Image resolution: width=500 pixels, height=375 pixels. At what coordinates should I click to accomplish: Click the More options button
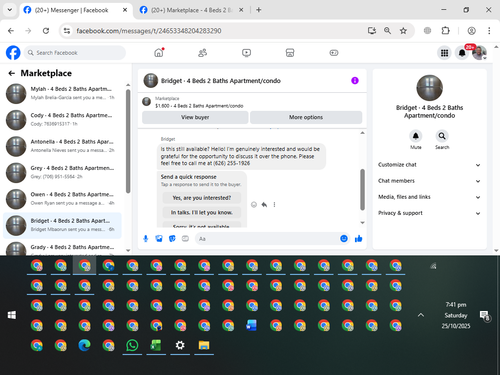pos(306,117)
